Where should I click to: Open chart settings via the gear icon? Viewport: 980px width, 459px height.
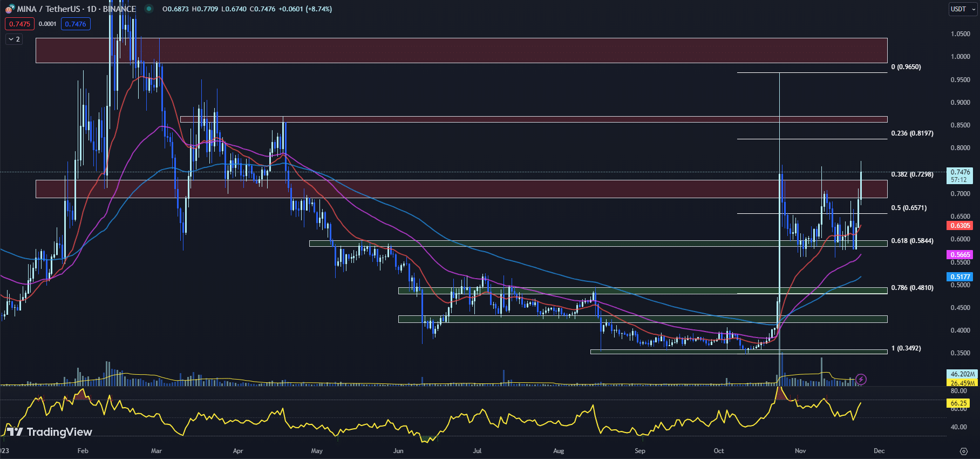pyautogui.click(x=964, y=451)
